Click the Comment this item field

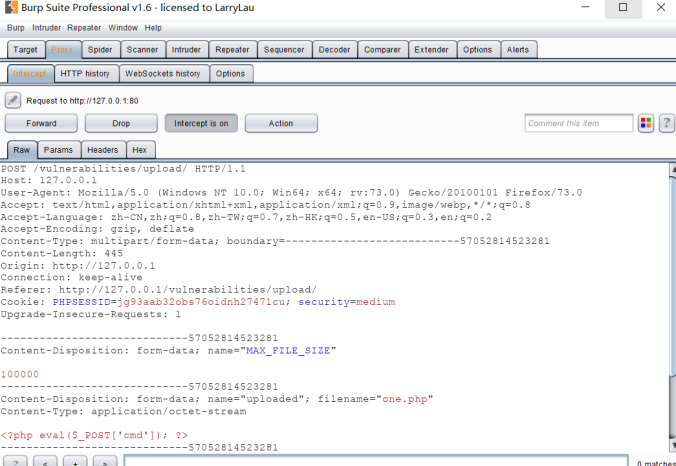click(579, 123)
